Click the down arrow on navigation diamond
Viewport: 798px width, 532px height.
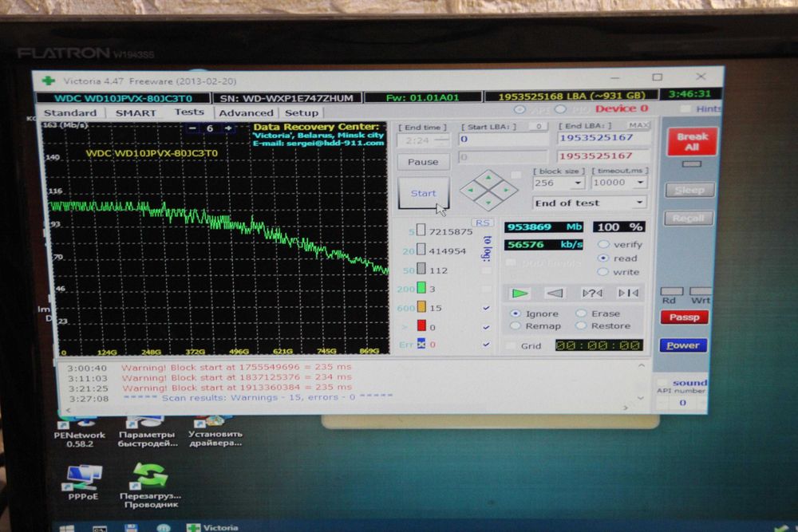488,203
